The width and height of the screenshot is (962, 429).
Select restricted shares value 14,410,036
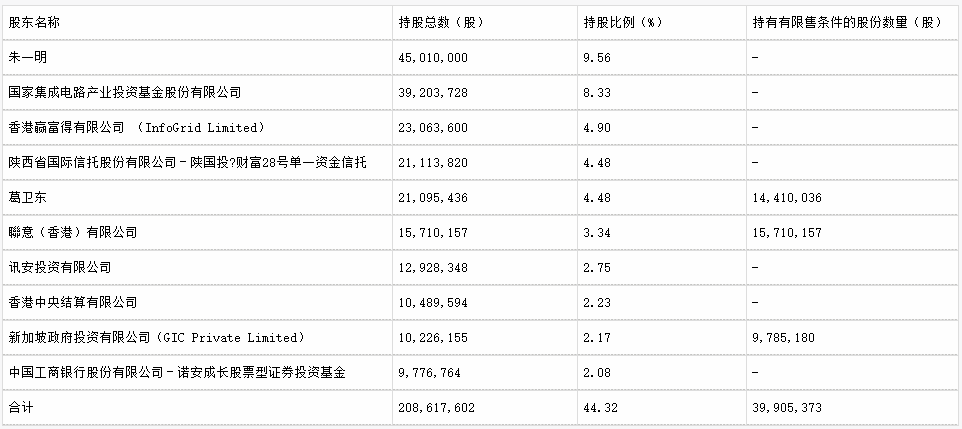click(x=786, y=198)
